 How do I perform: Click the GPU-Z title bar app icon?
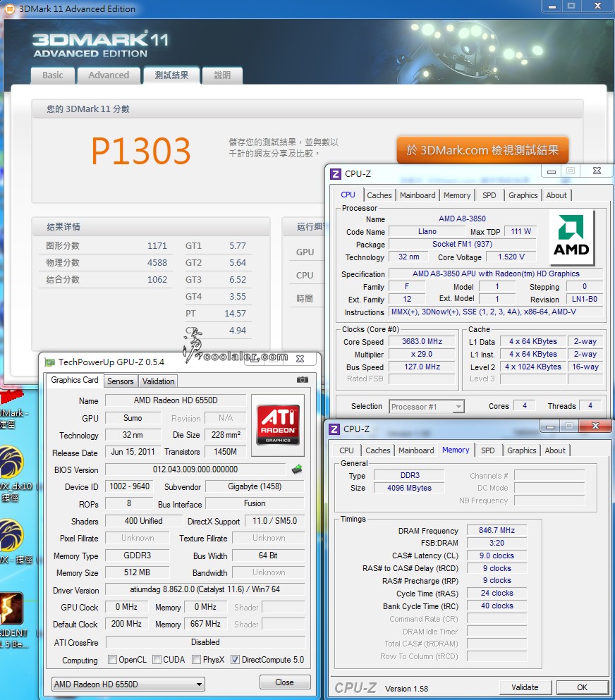49,362
